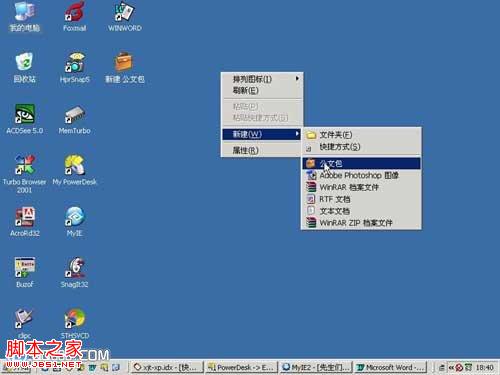Switch to MyIE2 taskbar button
The image size is (500, 375).
(x=315, y=367)
